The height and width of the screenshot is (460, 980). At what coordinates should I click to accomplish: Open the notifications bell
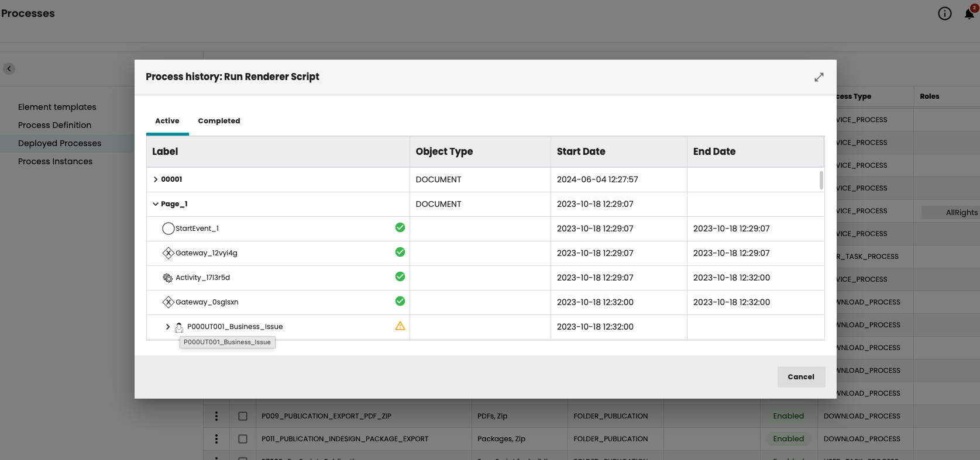[969, 13]
